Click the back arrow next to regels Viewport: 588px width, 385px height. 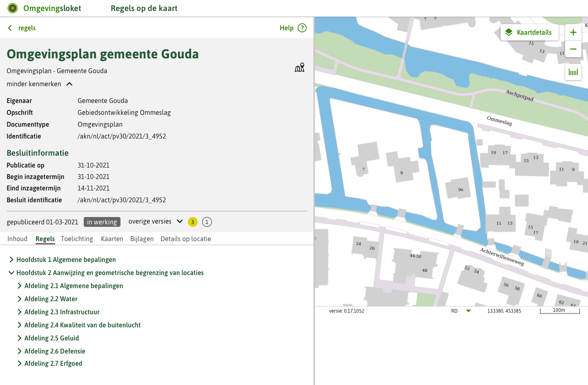pyautogui.click(x=10, y=28)
